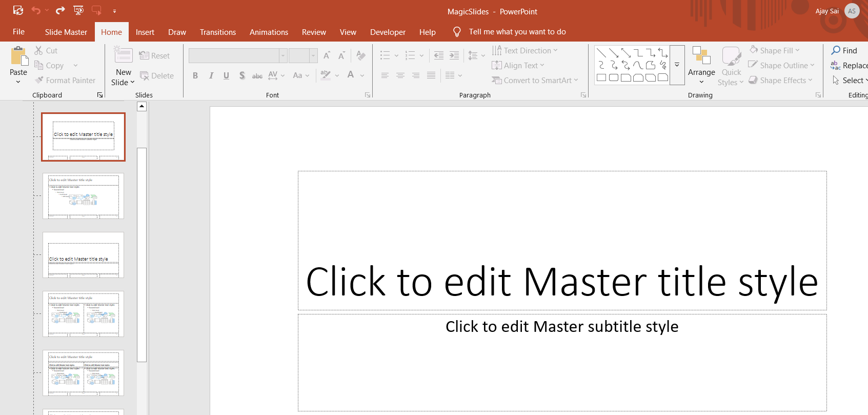The width and height of the screenshot is (868, 415).
Task: Open the Transitions ribbon tab
Action: 217,32
